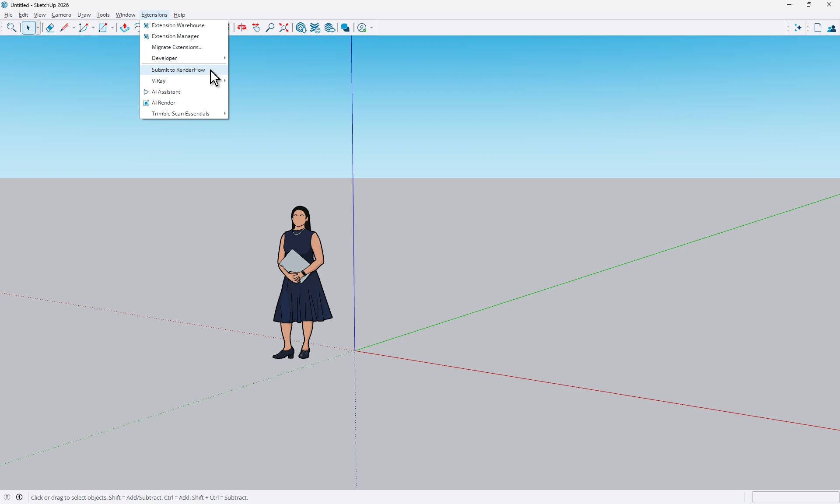Screen dimensions: 840x504
Task: Expand the Developer submenu
Action: [x=184, y=58]
